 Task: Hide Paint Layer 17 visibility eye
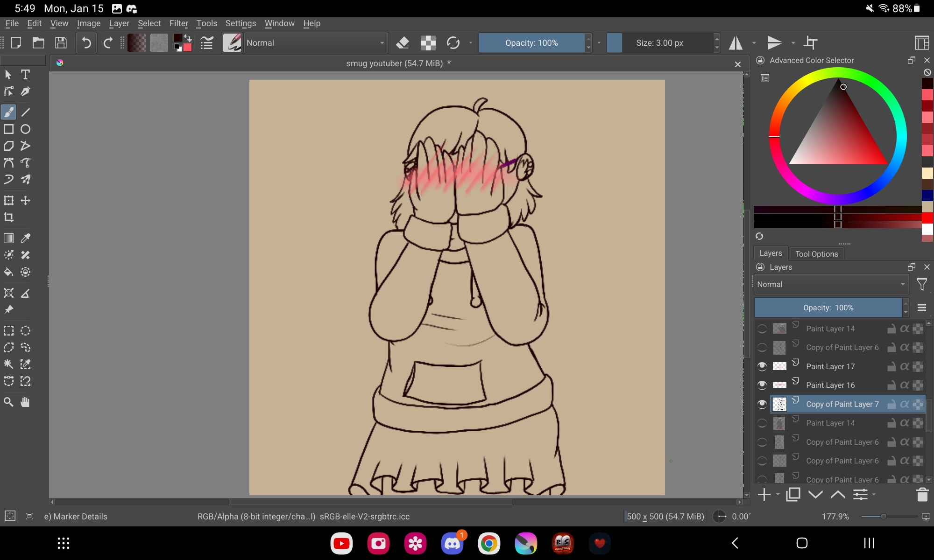pos(762,366)
